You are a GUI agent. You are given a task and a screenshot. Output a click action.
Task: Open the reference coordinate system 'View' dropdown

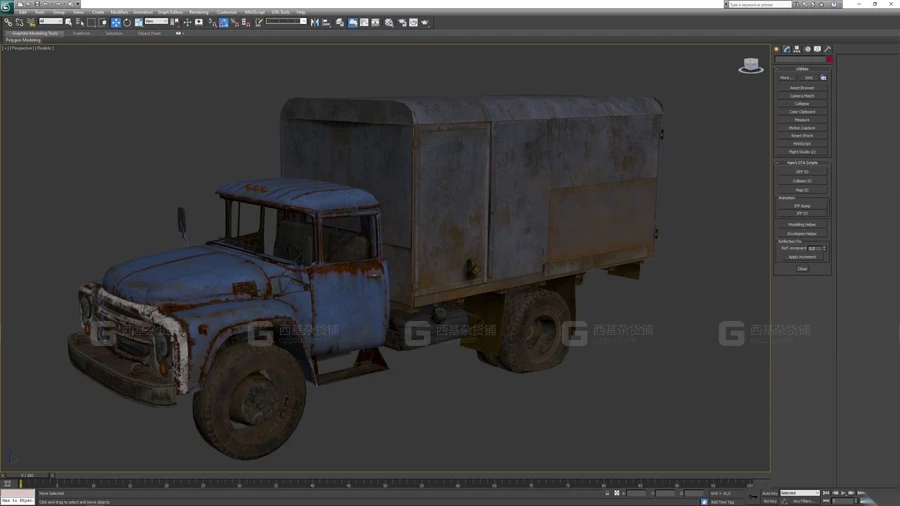tap(156, 21)
